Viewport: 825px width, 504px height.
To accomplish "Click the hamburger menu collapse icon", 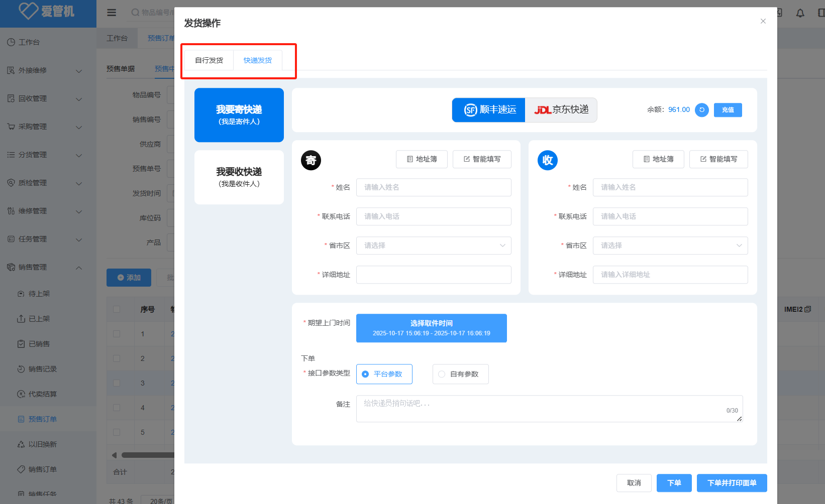I will [x=112, y=13].
